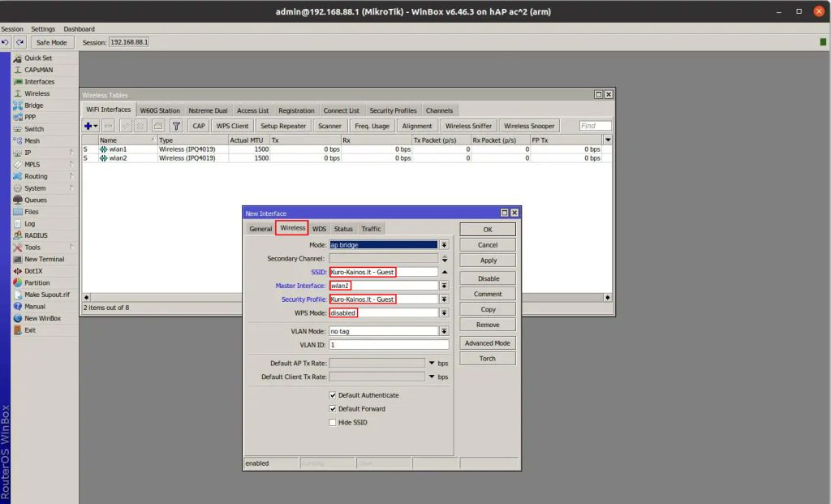Expand Default AP Tx Rate arrow
Image resolution: width=831 pixels, height=504 pixels.
432,363
